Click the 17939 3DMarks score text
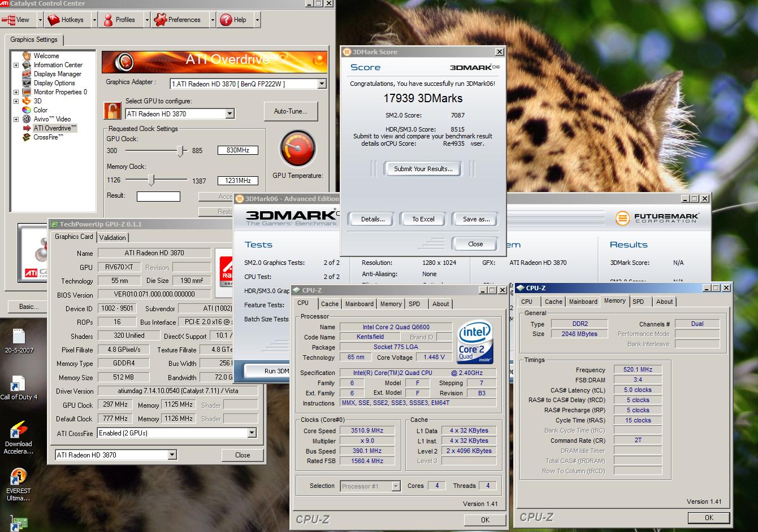This screenshot has height=532, width=758. tap(423, 98)
